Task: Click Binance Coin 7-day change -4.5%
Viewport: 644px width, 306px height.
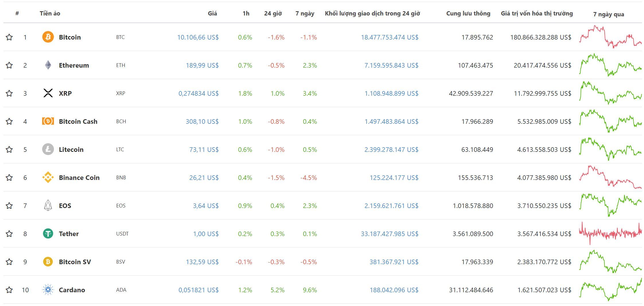Action: pos(309,177)
